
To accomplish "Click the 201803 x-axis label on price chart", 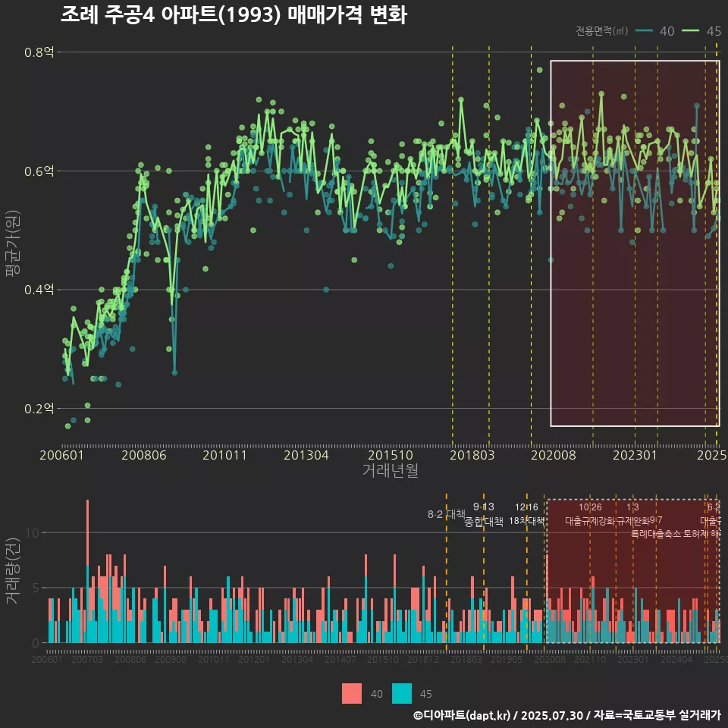I will [472, 455].
